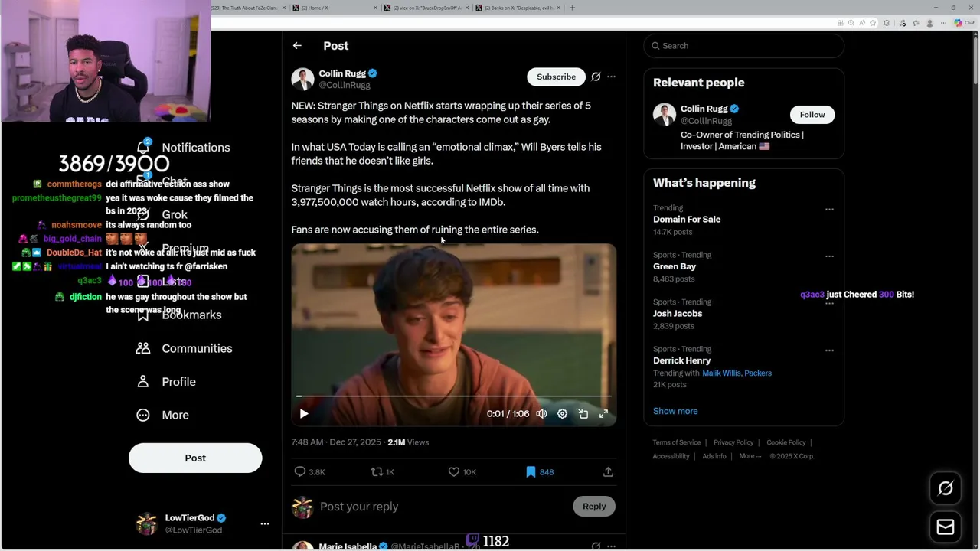The image size is (980, 551).
Task: Open the Notifications menu item
Action: point(184,147)
